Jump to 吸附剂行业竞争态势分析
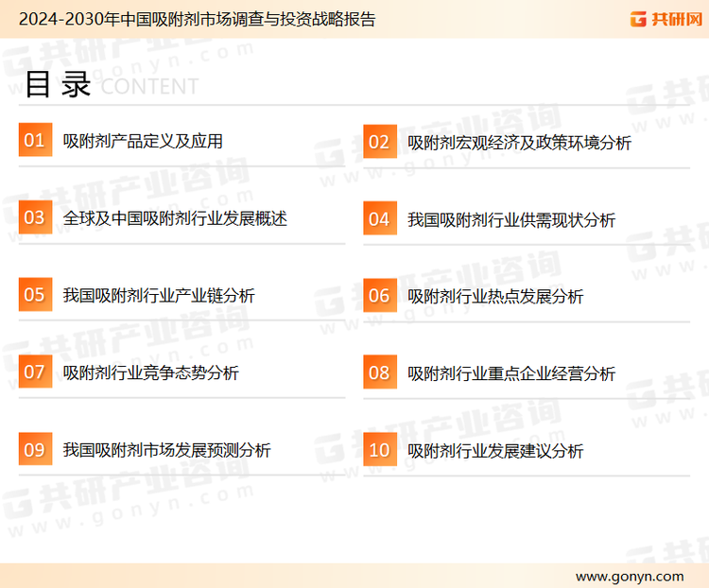 [x=151, y=373]
